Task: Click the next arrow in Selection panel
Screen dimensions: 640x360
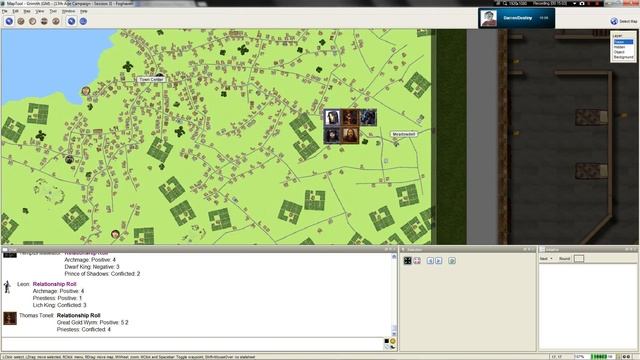Action: pyautogui.click(x=439, y=260)
